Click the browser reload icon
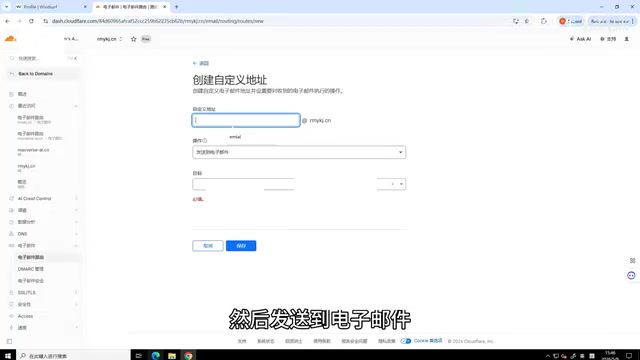The width and height of the screenshot is (640, 360). pos(31,21)
